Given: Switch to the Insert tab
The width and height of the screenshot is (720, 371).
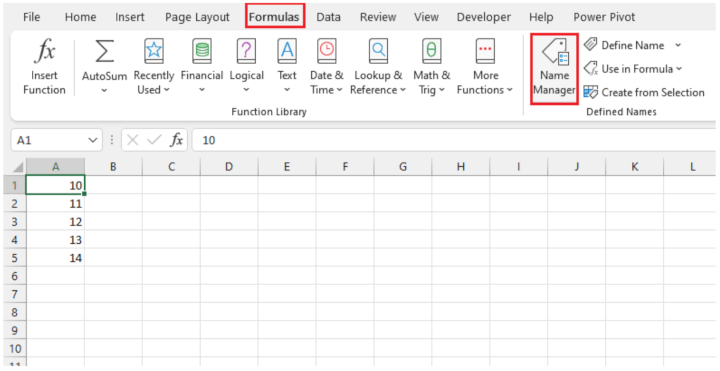Looking at the screenshot, I should point(129,17).
